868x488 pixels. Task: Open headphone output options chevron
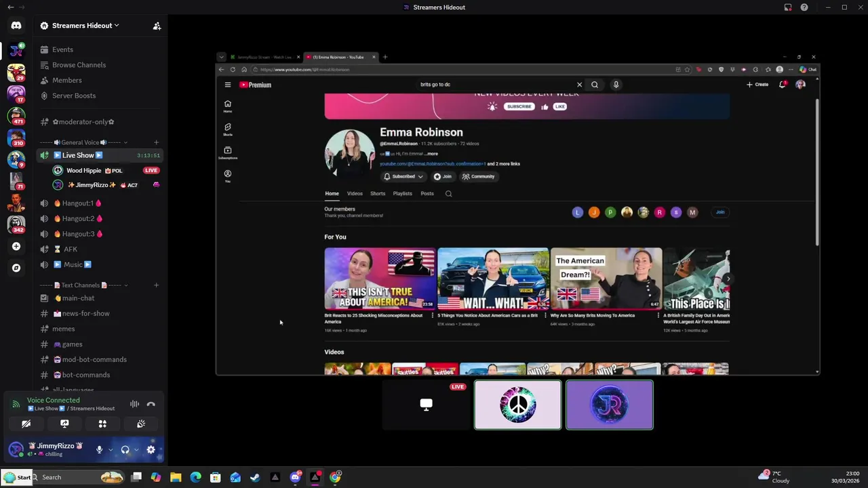136,449
